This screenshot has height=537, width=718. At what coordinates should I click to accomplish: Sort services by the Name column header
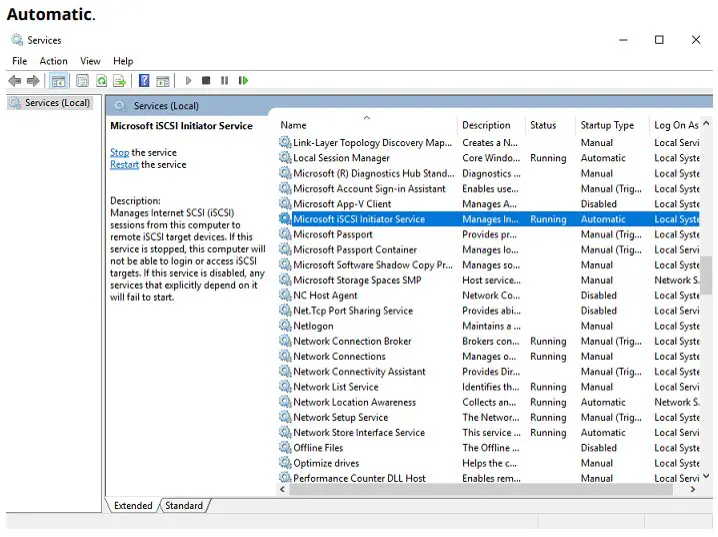pyautogui.click(x=294, y=126)
